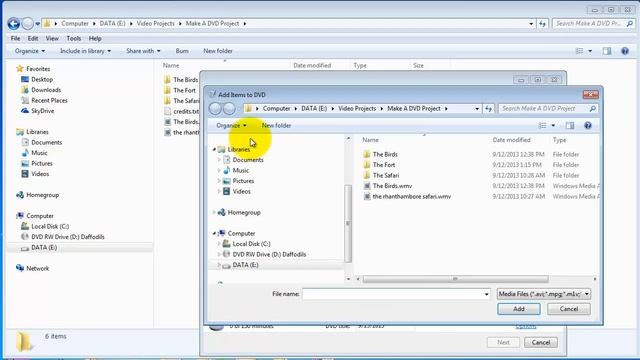Open Recent Places in Explorer sidebar
Screen dimensions: 640x360
pyautogui.click(x=49, y=100)
